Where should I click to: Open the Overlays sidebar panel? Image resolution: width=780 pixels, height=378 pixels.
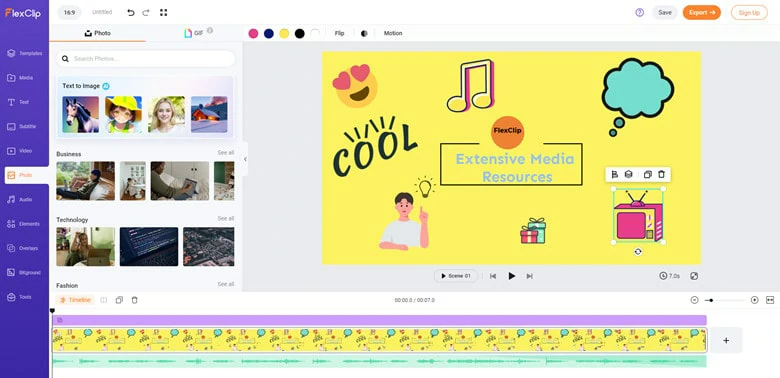(24, 248)
